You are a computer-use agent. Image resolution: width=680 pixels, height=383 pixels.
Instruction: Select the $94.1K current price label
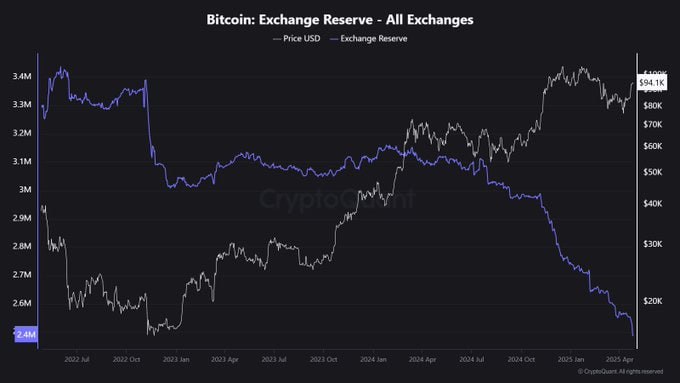tap(652, 82)
